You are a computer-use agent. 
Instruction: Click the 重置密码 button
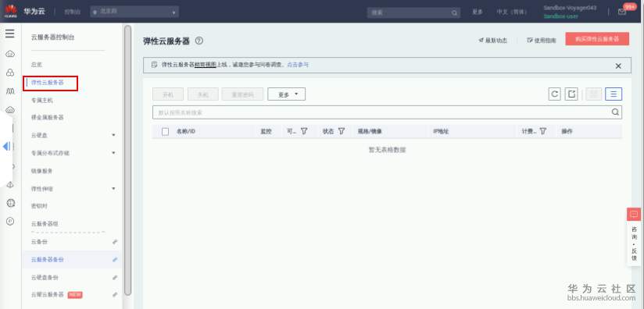pos(242,94)
